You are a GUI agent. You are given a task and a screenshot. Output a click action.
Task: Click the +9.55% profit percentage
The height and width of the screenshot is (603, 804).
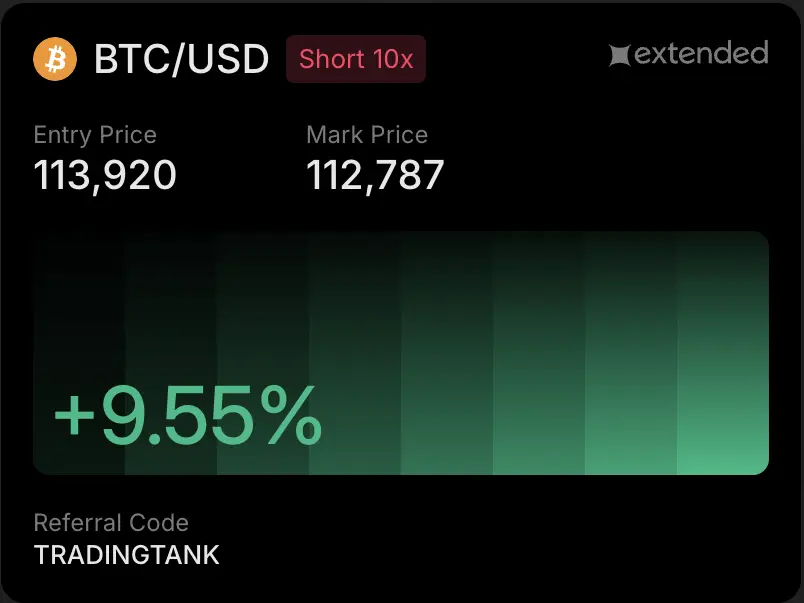188,416
